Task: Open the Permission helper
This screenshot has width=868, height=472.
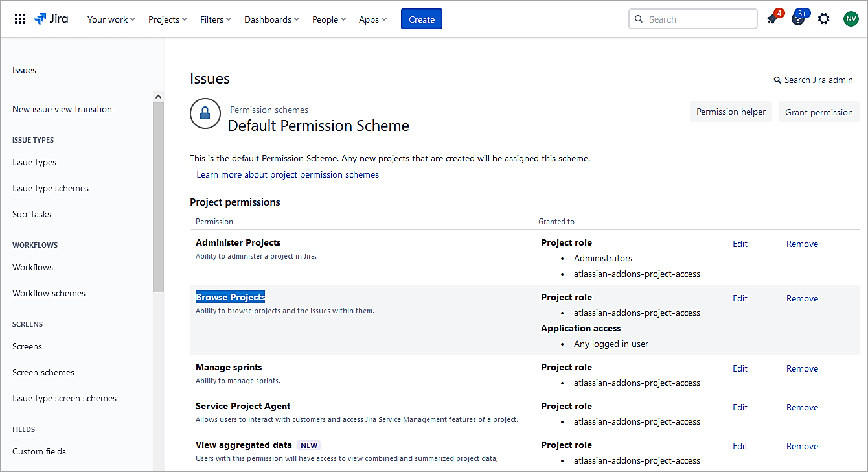Action: tap(731, 112)
